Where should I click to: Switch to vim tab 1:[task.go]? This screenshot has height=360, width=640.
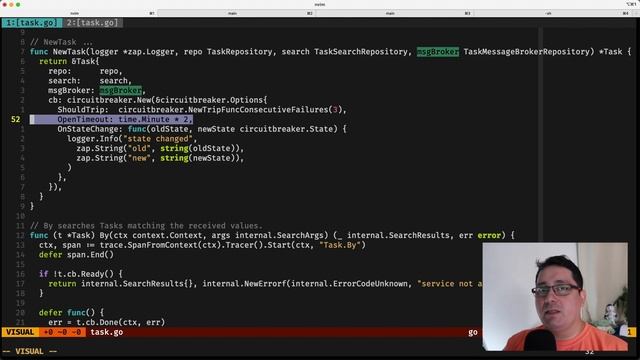point(32,23)
